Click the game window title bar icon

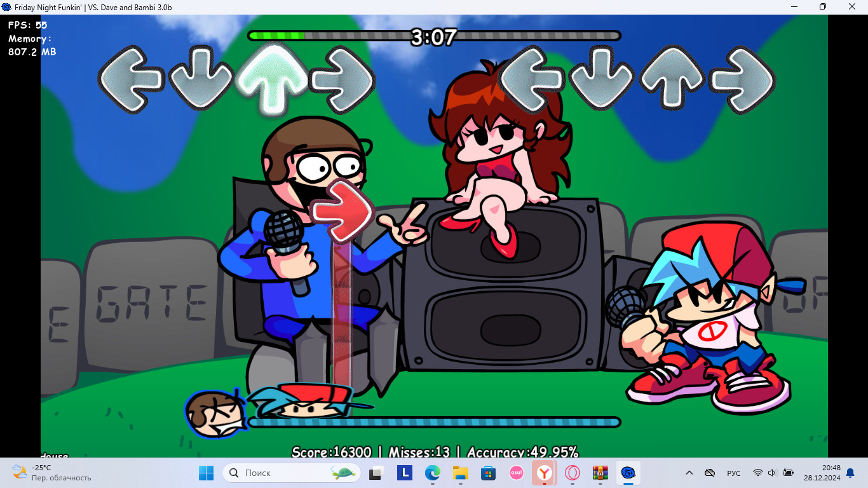pyautogui.click(x=7, y=7)
